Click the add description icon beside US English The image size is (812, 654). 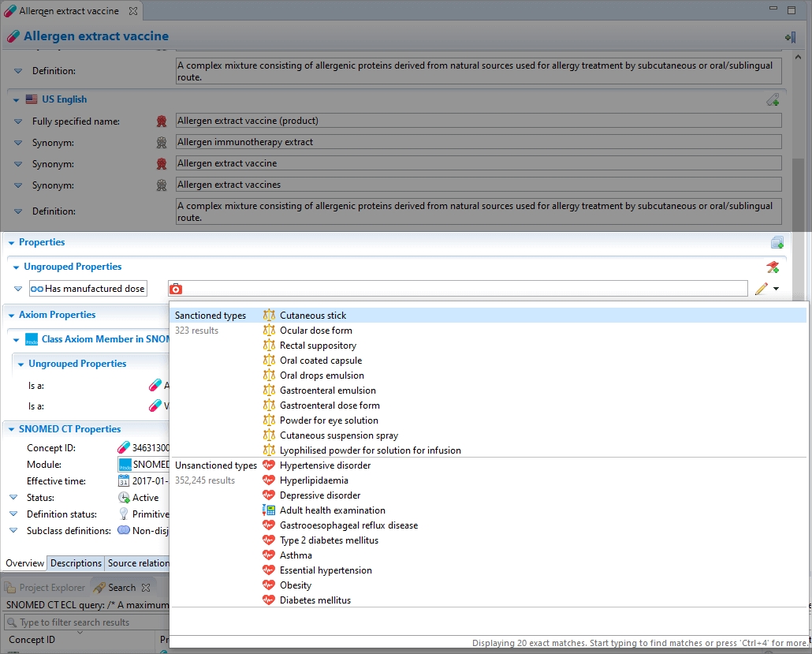773,100
